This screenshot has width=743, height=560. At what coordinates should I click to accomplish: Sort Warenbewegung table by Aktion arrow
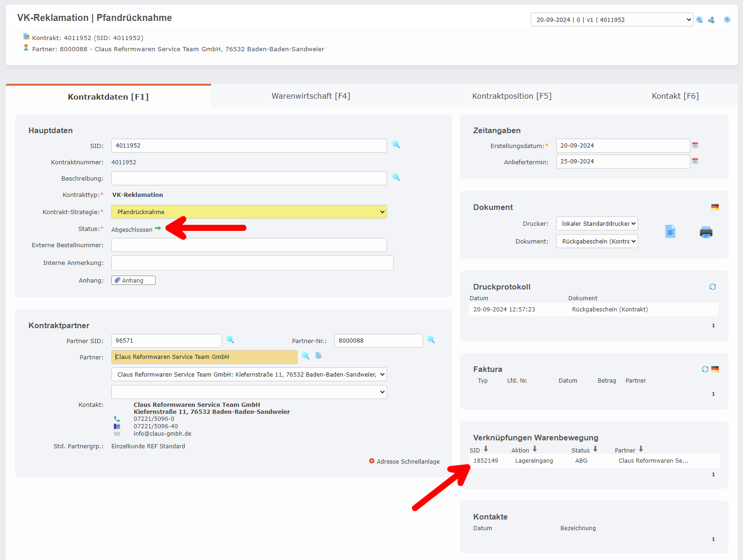tap(535, 449)
